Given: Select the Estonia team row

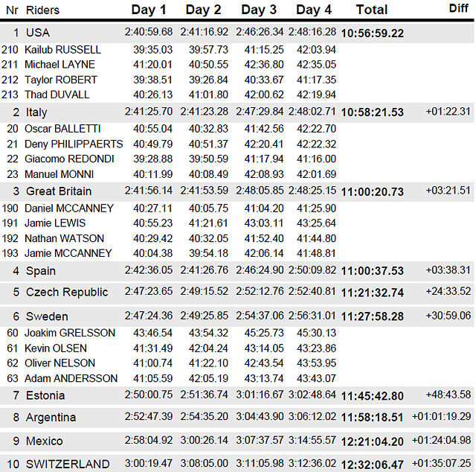Looking at the screenshot, I should 237,395.
